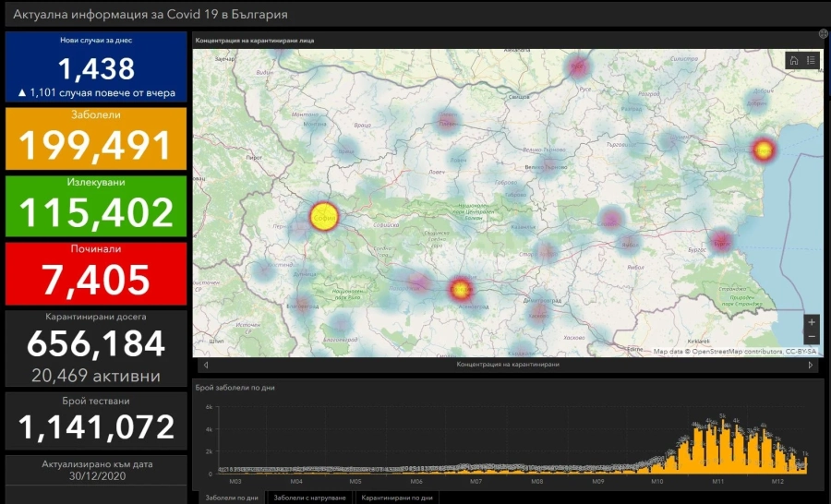Click the quarantined total 656,184

point(96,343)
